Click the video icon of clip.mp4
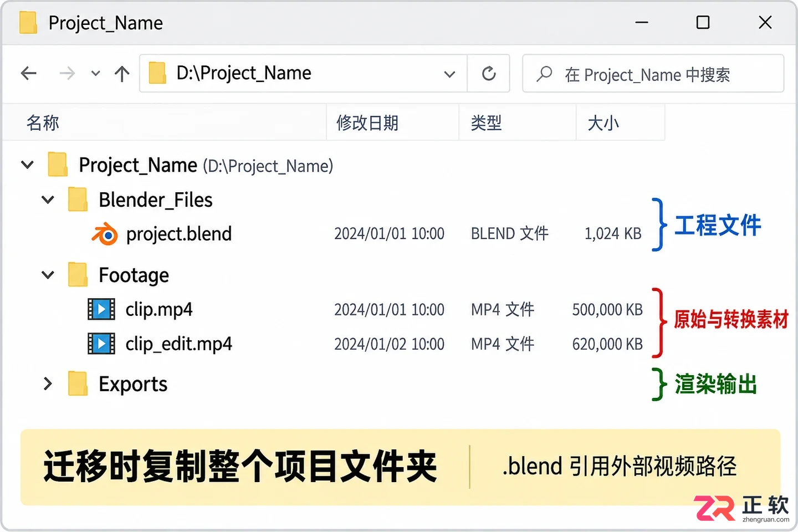 [101, 309]
